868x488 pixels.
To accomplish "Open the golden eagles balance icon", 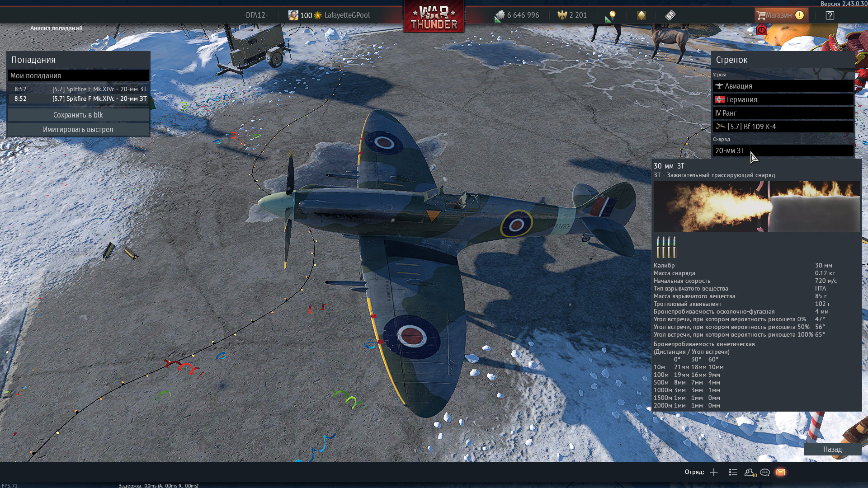I will (562, 15).
